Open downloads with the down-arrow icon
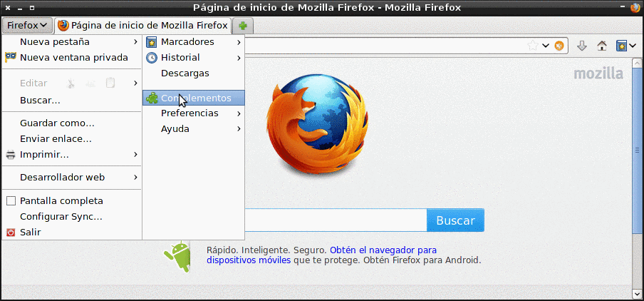 point(581,46)
